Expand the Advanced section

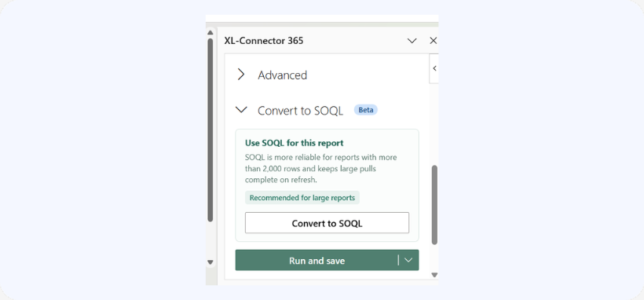pos(241,75)
